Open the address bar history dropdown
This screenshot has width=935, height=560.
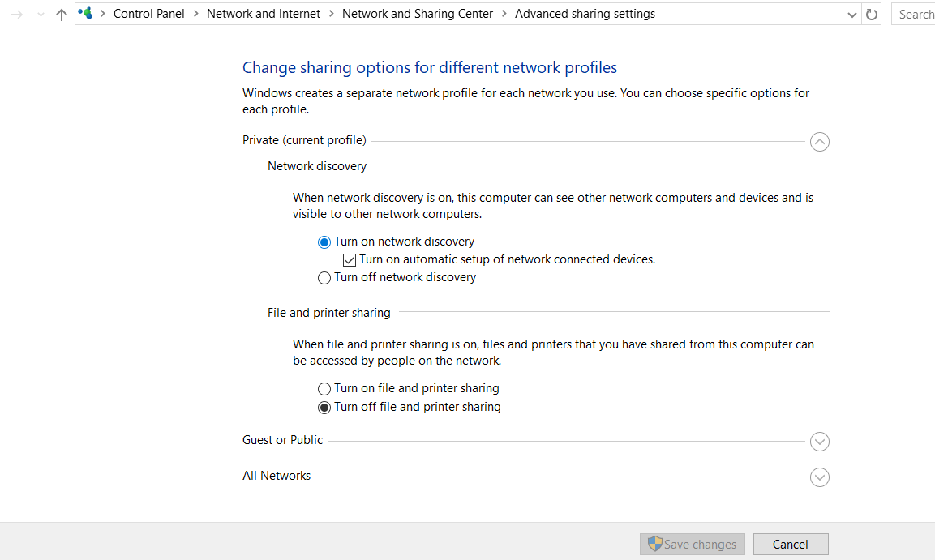[x=851, y=14]
